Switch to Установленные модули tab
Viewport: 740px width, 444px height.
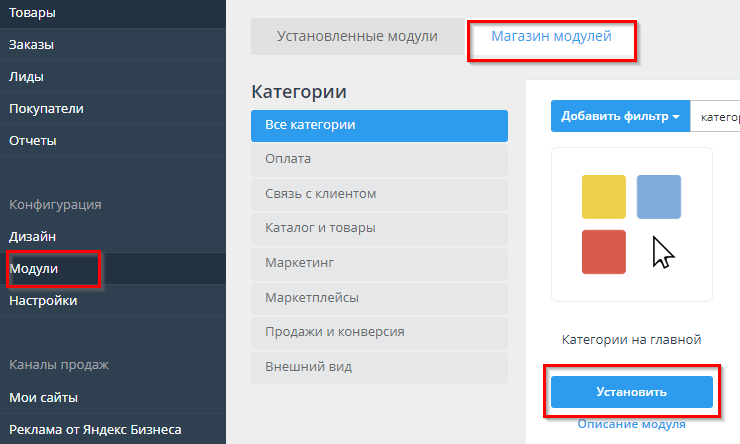[357, 36]
